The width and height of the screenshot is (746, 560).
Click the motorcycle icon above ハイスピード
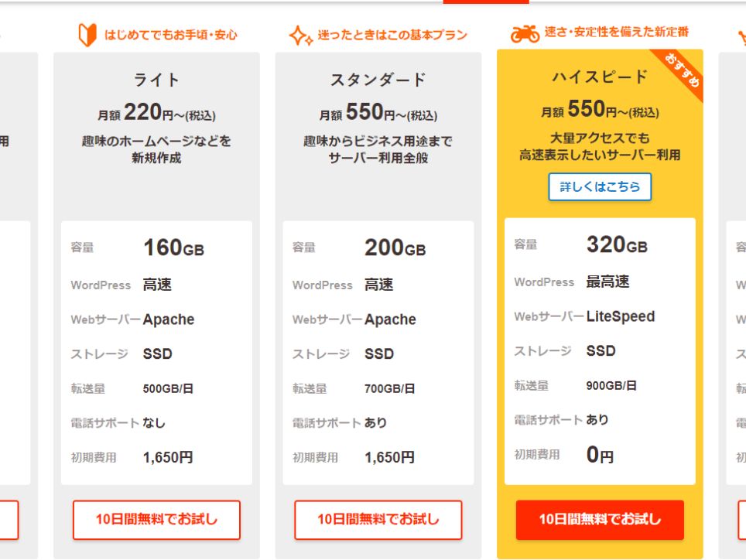point(525,33)
